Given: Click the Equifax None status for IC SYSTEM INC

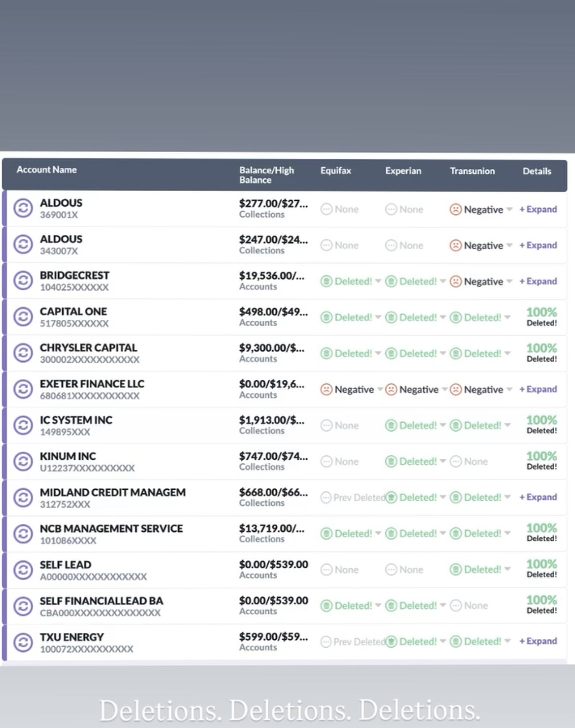Looking at the screenshot, I should pos(339,426).
